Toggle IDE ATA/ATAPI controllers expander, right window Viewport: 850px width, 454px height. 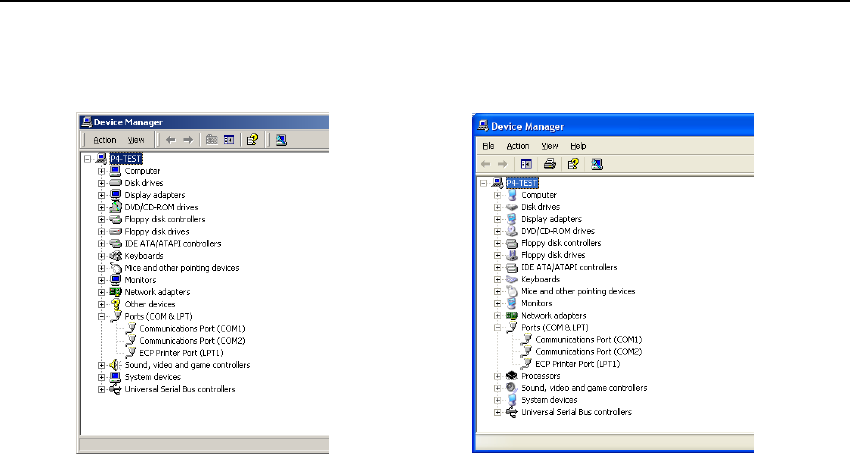(x=498, y=267)
